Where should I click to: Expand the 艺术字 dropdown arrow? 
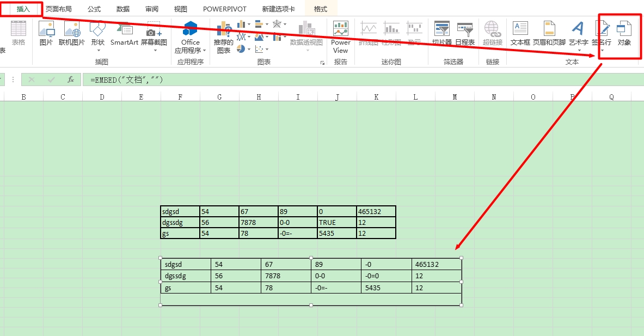579,51
